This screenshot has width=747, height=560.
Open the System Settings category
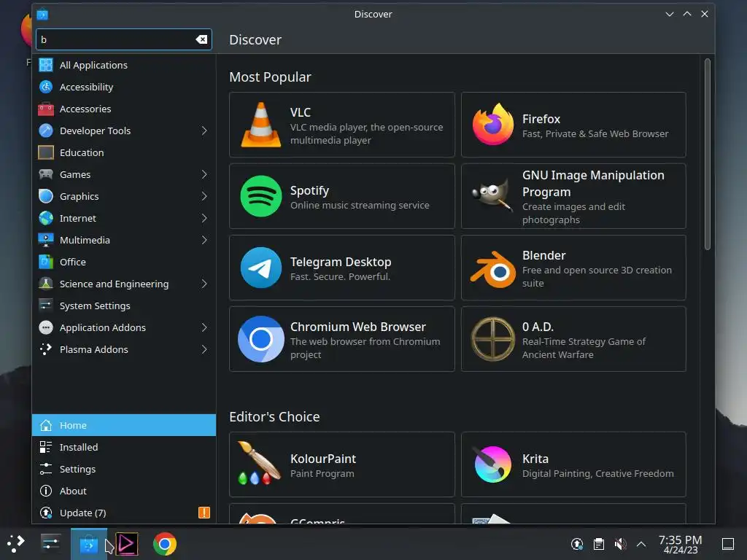124,306
